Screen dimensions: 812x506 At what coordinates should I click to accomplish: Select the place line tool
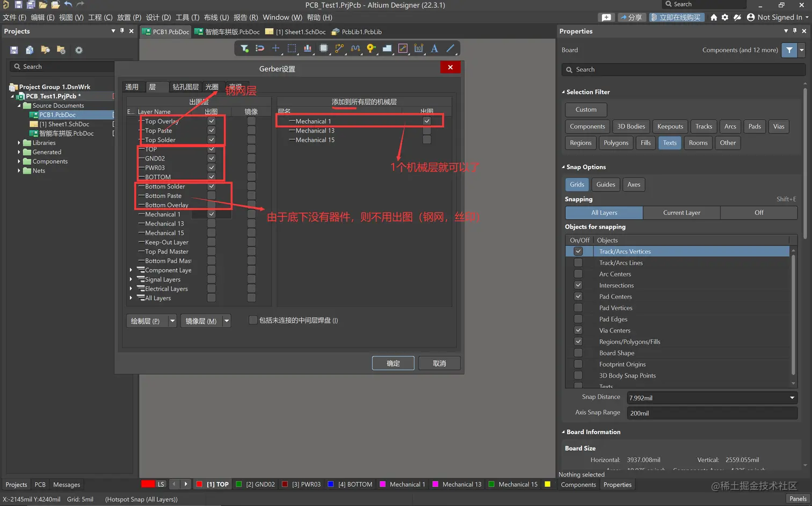(x=450, y=48)
